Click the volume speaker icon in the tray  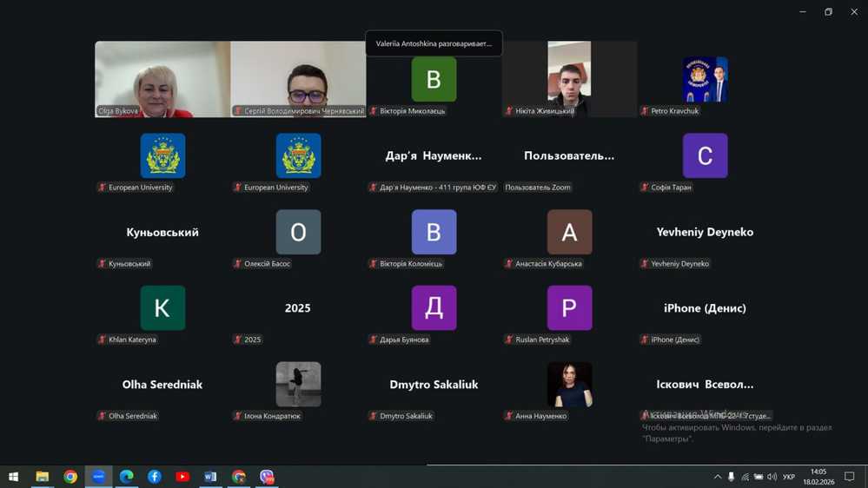[x=772, y=477]
